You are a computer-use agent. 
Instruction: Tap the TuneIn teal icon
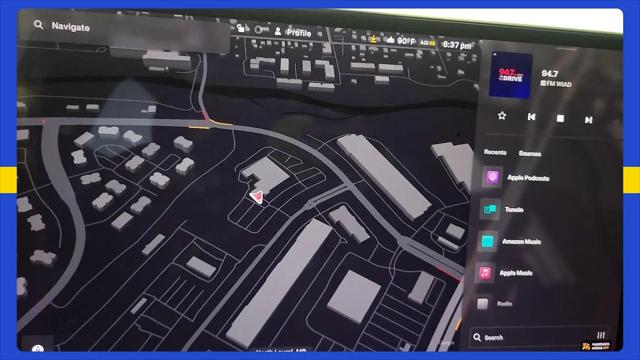tap(490, 209)
